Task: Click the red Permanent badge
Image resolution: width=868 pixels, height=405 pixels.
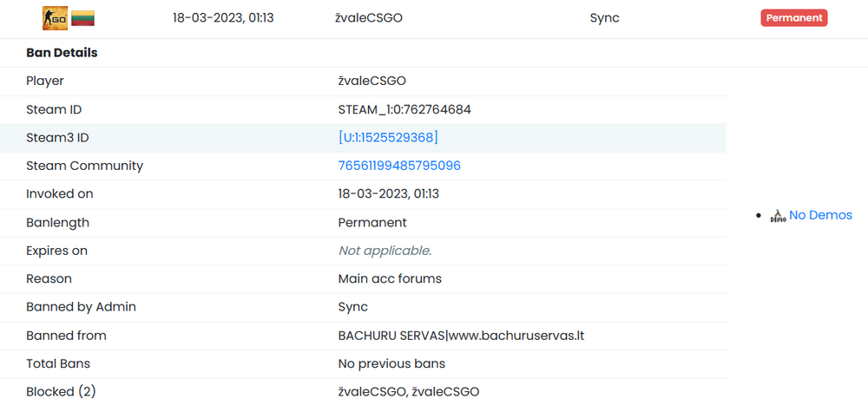Action: 793,17
